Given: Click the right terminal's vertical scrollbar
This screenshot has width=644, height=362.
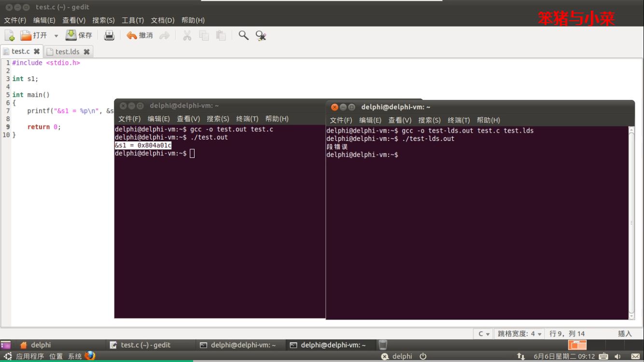Looking at the screenshot, I should (631, 223).
